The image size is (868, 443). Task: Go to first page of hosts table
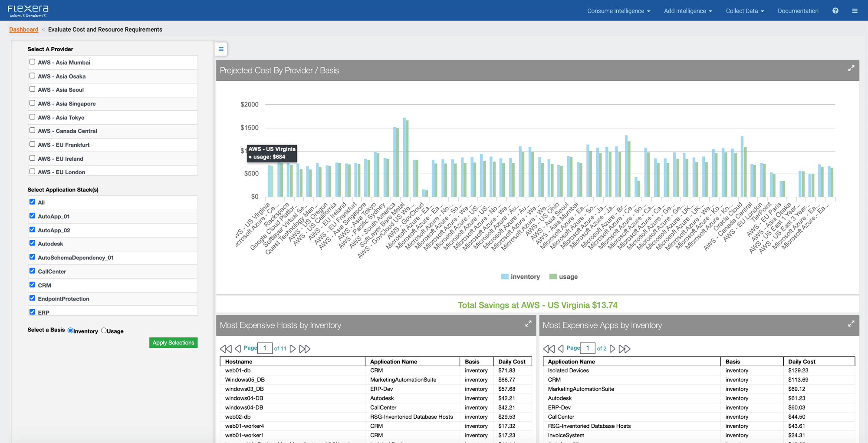[x=226, y=349]
